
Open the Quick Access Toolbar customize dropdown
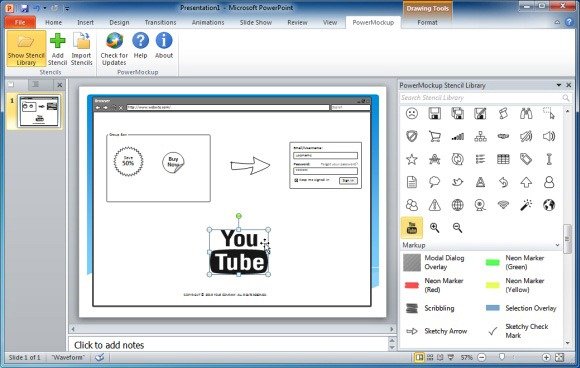tap(67, 8)
